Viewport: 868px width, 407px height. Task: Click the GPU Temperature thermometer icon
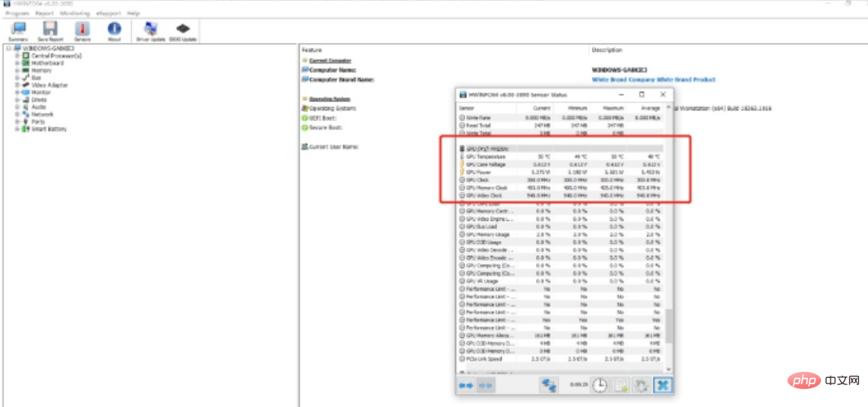pyautogui.click(x=463, y=157)
